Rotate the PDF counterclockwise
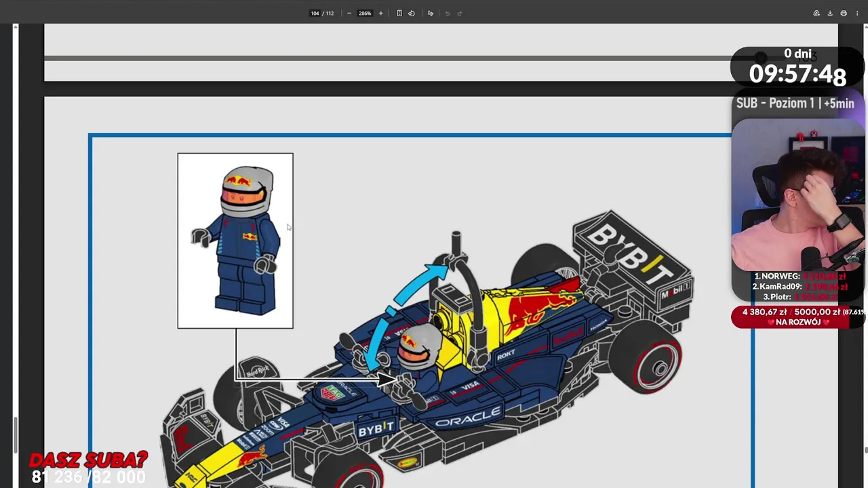The height and width of the screenshot is (488, 868). (412, 13)
